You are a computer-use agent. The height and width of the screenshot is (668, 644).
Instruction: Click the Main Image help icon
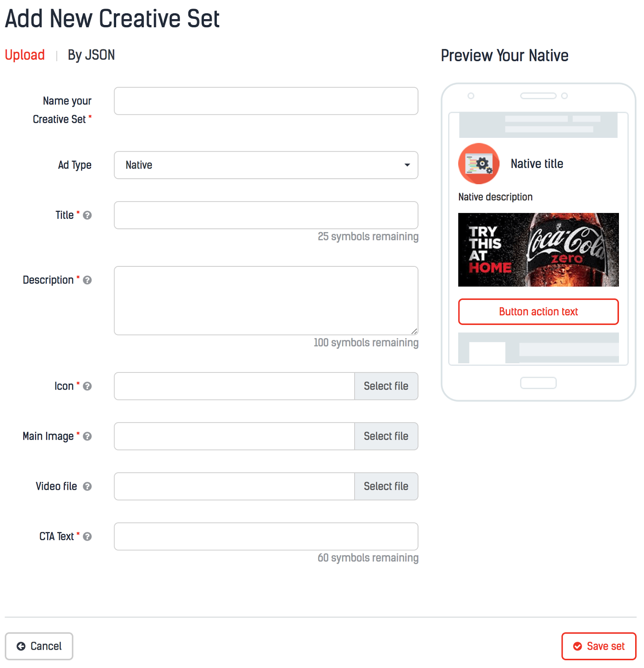(x=87, y=436)
